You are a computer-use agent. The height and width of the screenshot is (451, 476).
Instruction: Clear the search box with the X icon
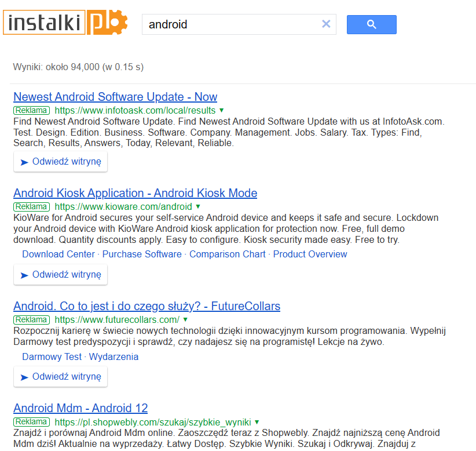(326, 24)
